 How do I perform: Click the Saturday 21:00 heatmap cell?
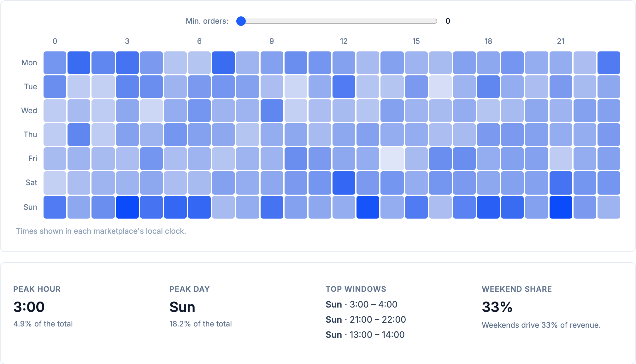(561, 183)
